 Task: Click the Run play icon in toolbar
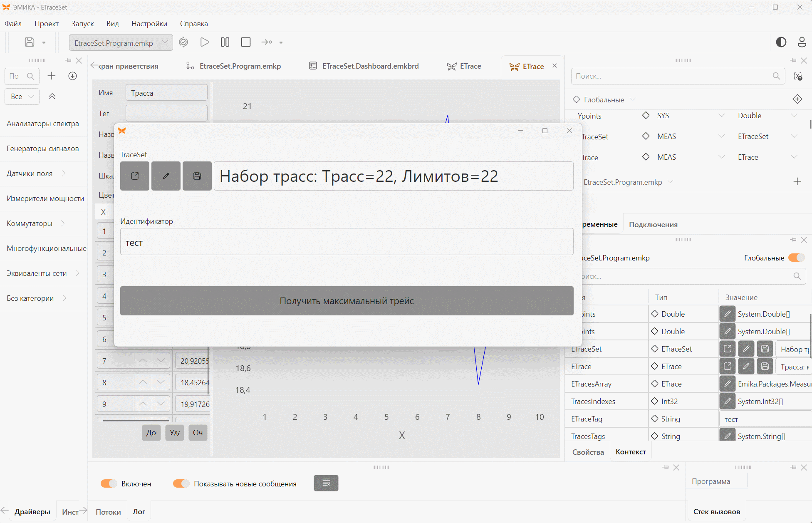coord(204,42)
